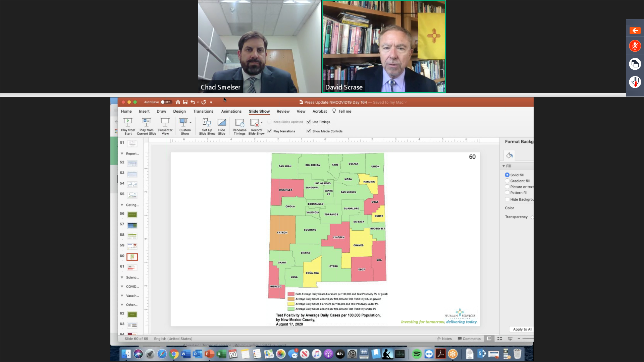This screenshot has width=644, height=362.
Task: Expand the Vaccin section in slide panel
Action: 122,296
